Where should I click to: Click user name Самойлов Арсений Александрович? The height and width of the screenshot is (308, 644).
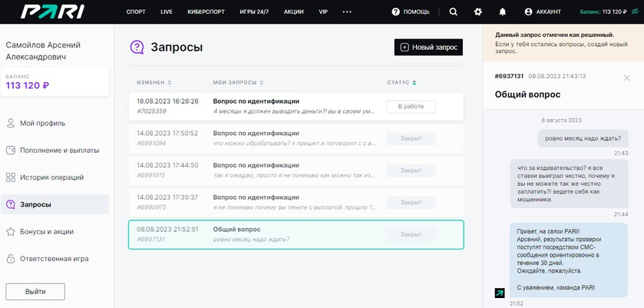pyautogui.click(x=43, y=51)
